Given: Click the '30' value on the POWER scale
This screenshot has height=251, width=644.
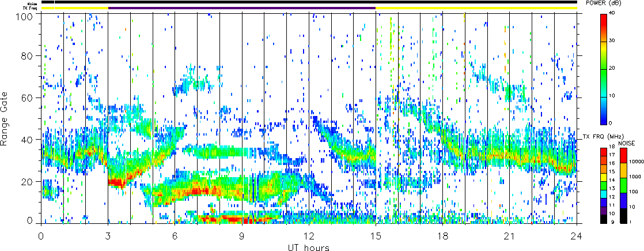Looking at the screenshot, I should tap(611, 42).
